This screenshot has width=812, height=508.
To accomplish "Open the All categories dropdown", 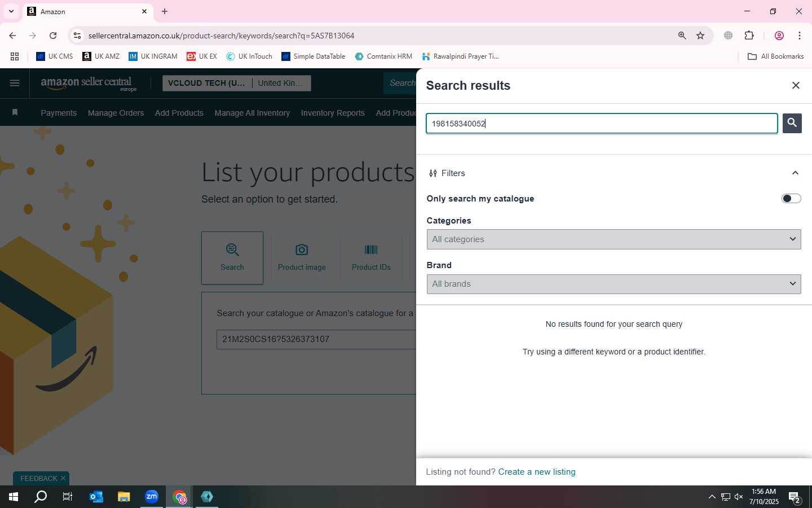I will pos(614,239).
